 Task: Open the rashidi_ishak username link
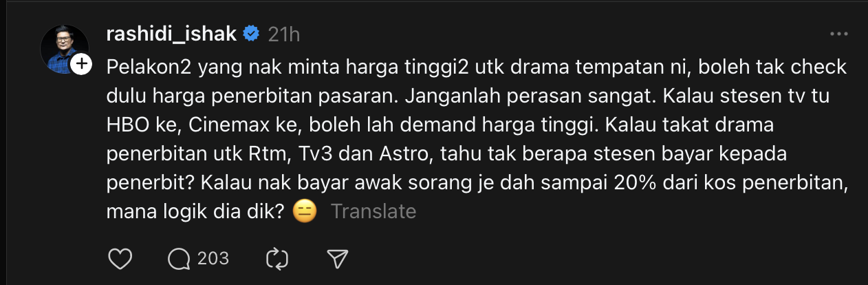(172, 34)
